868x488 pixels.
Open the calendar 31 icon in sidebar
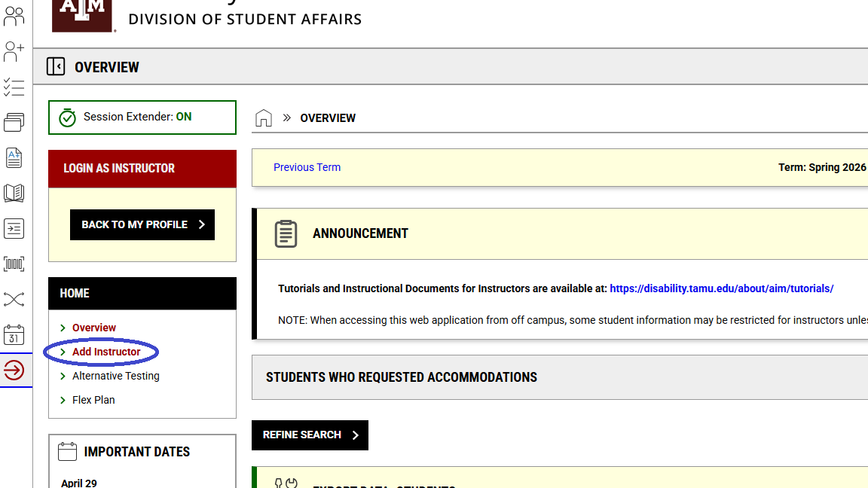click(x=14, y=335)
